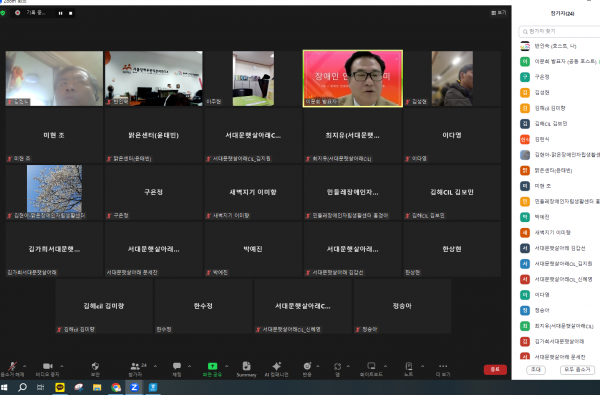Expand the arrow next to Share Screen
This screenshot has height=395, width=600.
(x=227, y=366)
